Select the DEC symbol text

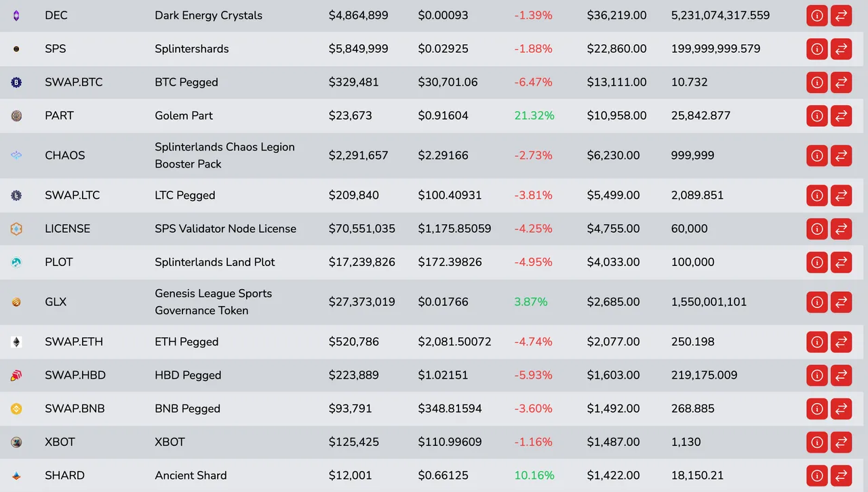[x=56, y=15]
